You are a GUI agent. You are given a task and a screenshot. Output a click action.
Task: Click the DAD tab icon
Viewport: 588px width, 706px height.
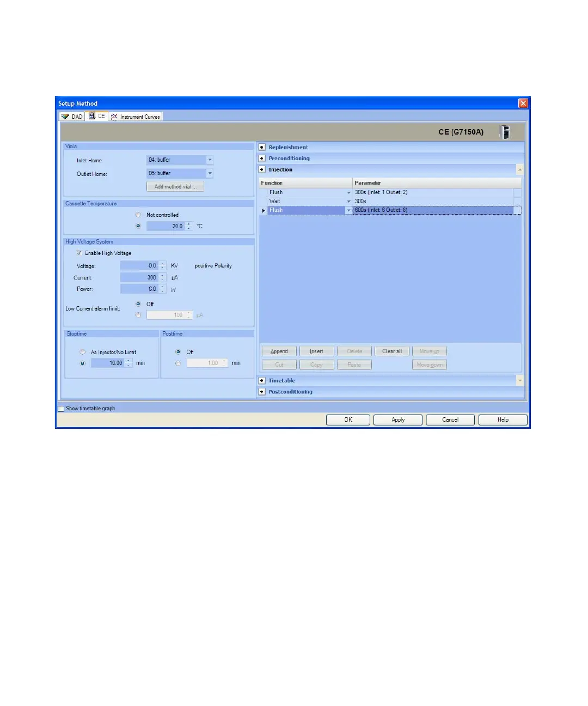click(65, 117)
